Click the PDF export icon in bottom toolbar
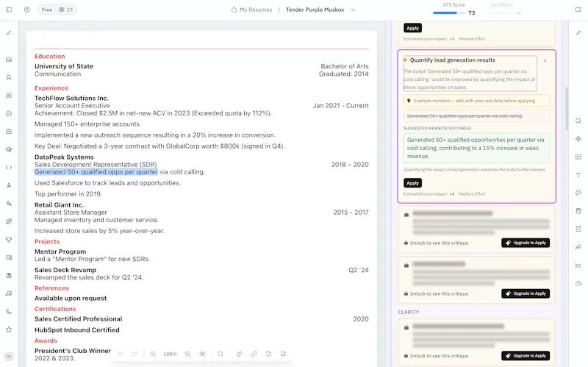588x367 pixels. click(283, 354)
